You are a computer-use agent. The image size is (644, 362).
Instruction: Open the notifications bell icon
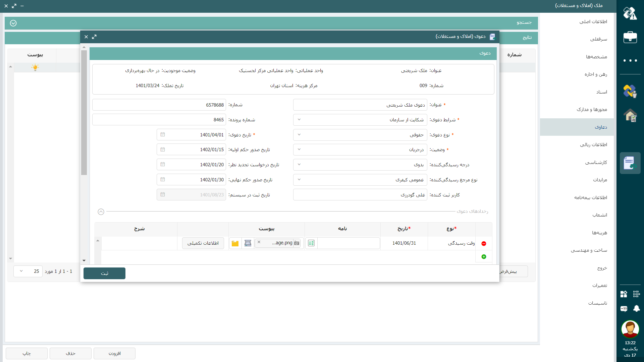(x=636, y=309)
